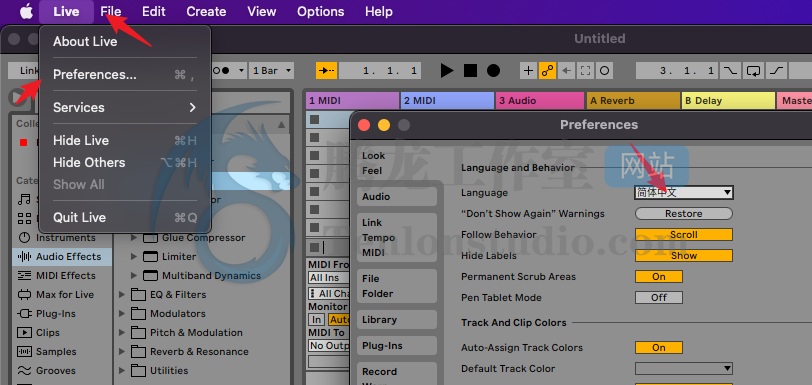Select Hide Others menu item
This screenshot has width=812, height=385.
point(125,162)
